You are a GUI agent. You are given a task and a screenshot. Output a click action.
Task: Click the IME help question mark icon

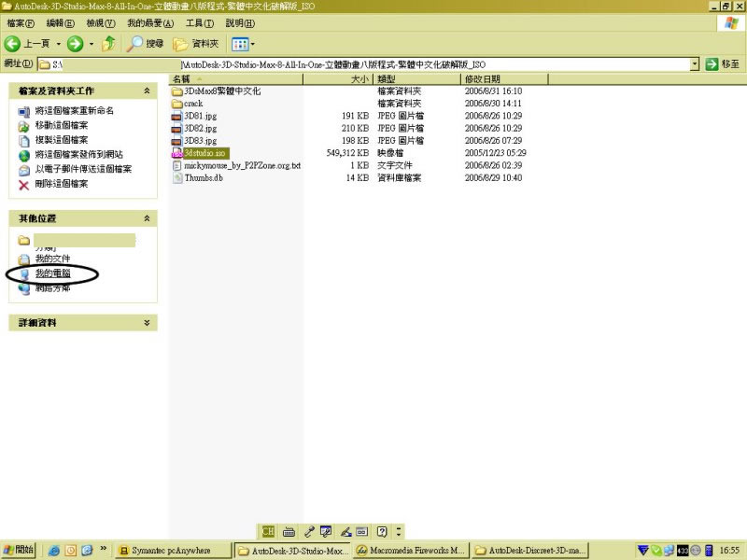(x=382, y=531)
